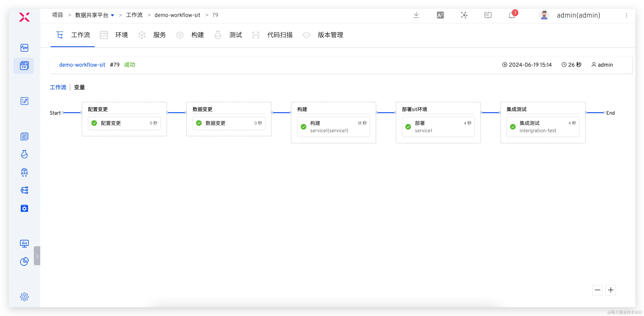Click the settings gear in sidebar
This screenshot has width=644, height=316.
(x=24, y=297)
